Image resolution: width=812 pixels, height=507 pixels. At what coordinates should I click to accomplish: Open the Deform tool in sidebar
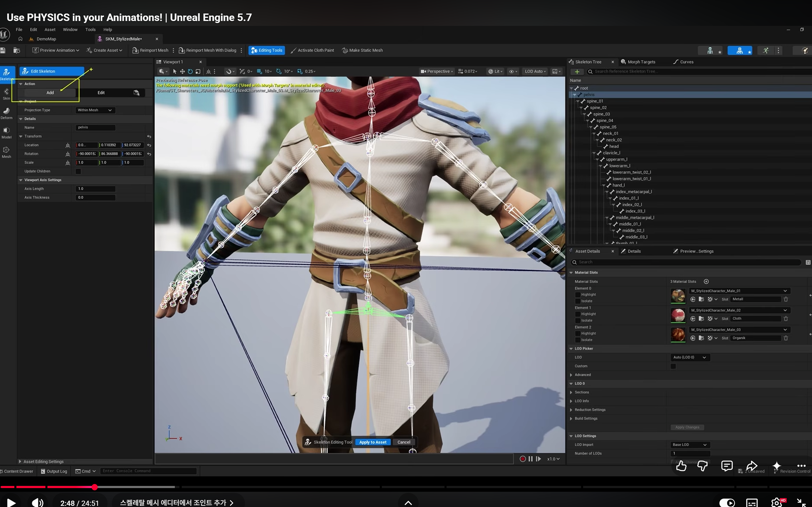(x=6, y=113)
